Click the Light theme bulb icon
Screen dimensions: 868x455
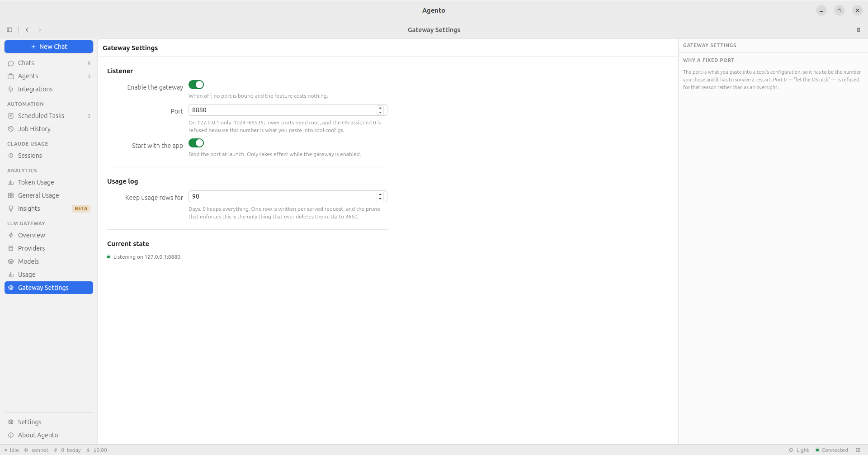(791, 450)
